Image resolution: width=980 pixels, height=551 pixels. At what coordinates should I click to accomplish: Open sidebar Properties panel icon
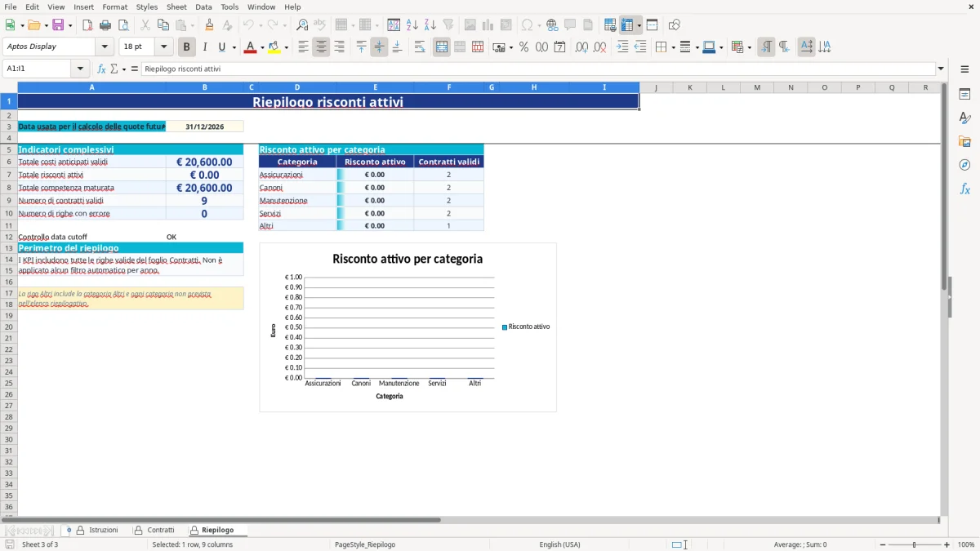(x=964, y=95)
